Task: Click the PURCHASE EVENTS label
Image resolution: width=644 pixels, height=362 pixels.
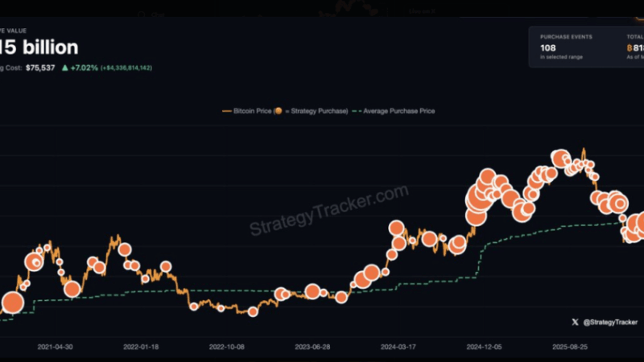Action: (566, 37)
